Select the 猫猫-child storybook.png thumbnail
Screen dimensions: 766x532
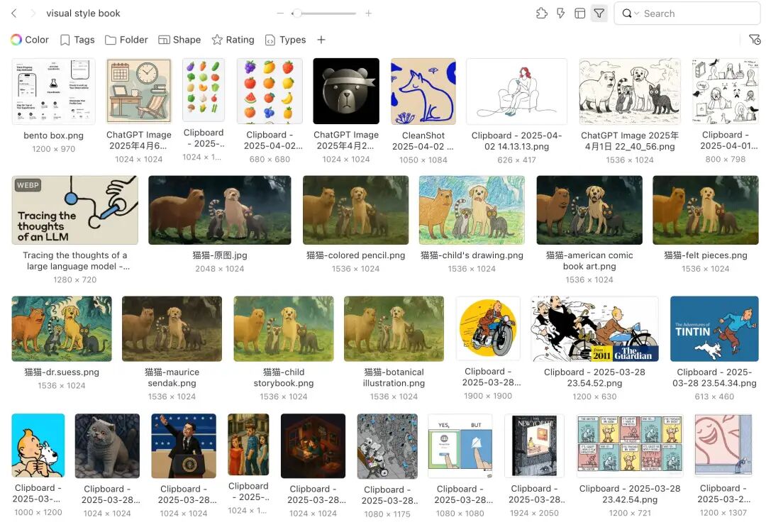pyautogui.click(x=284, y=328)
